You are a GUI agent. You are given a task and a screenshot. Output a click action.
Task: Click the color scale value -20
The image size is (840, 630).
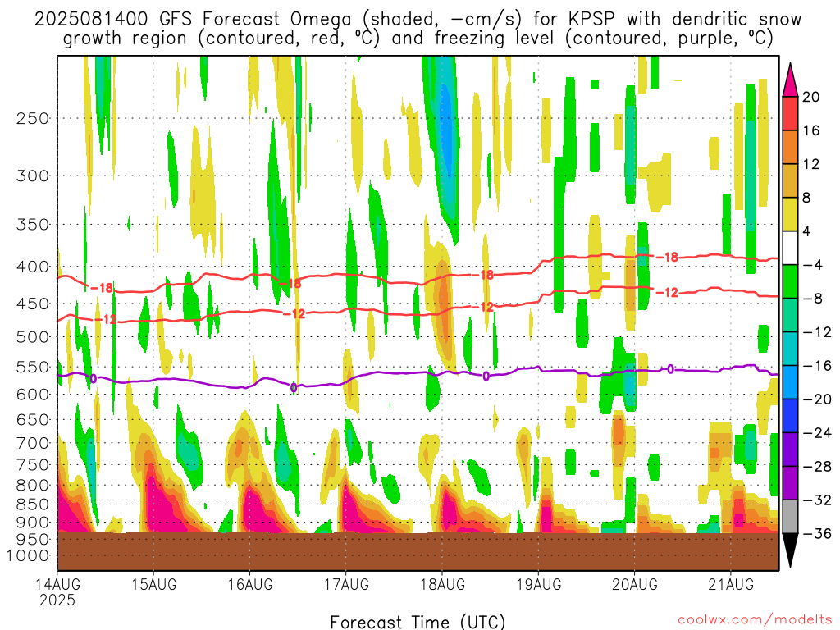(x=817, y=399)
